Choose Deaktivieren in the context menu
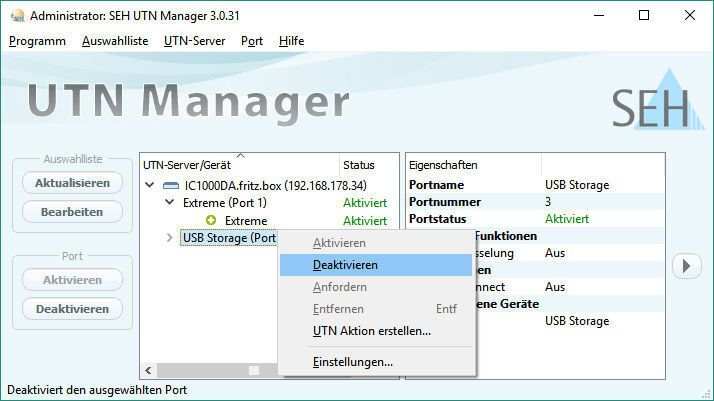The height and width of the screenshot is (401, 714). coord(376,265)
